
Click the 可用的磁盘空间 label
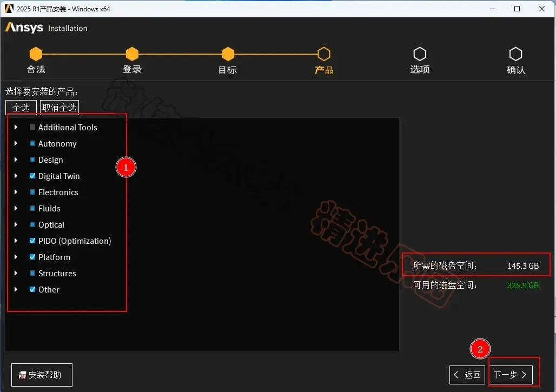tap(445, 285)
